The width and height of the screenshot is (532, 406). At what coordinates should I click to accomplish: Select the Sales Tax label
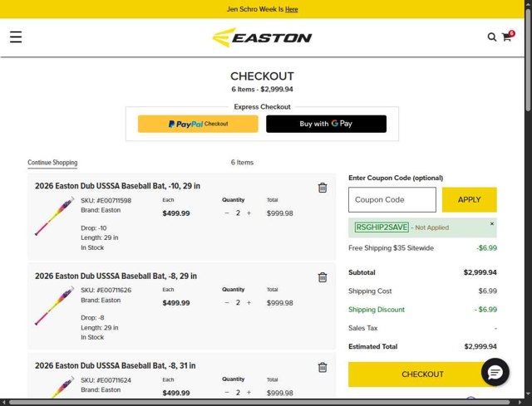pos(362,328)
